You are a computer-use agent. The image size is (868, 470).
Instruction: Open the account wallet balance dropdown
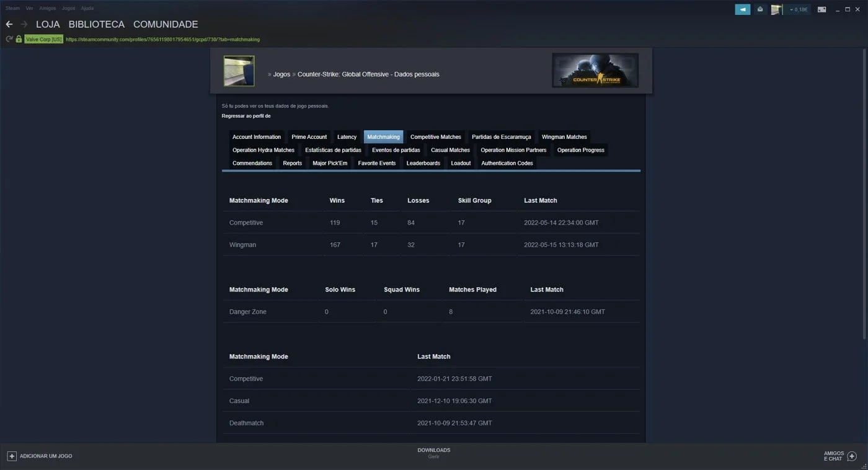pyautogui.click(x=797, y=9)
